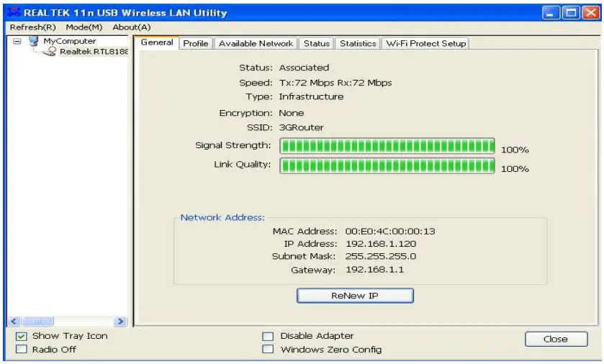The height and width of the screenshot is (364, 604).
Task: Switch to the General tab
Action: pos(157,42)
